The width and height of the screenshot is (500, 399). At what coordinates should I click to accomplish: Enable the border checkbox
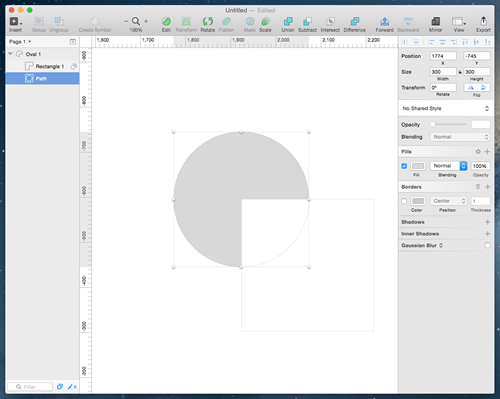404,201
